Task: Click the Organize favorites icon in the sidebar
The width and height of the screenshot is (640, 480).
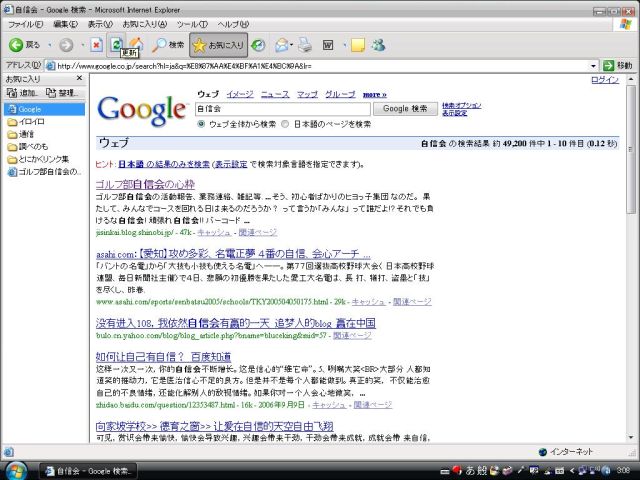Action: pyautogui.click(x=51, y=93)
